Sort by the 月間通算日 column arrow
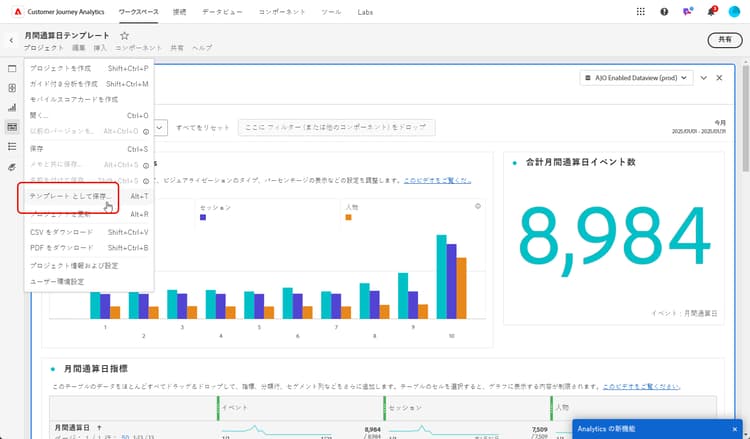 point(99,428)
